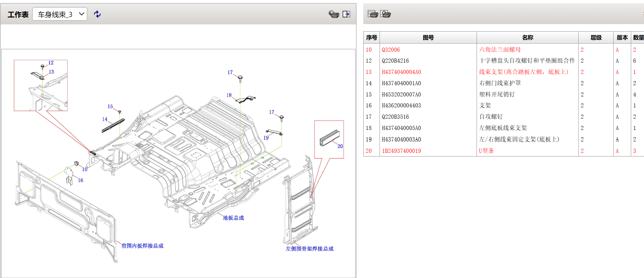Click part number H4374040001A0

tap(401, 83)
